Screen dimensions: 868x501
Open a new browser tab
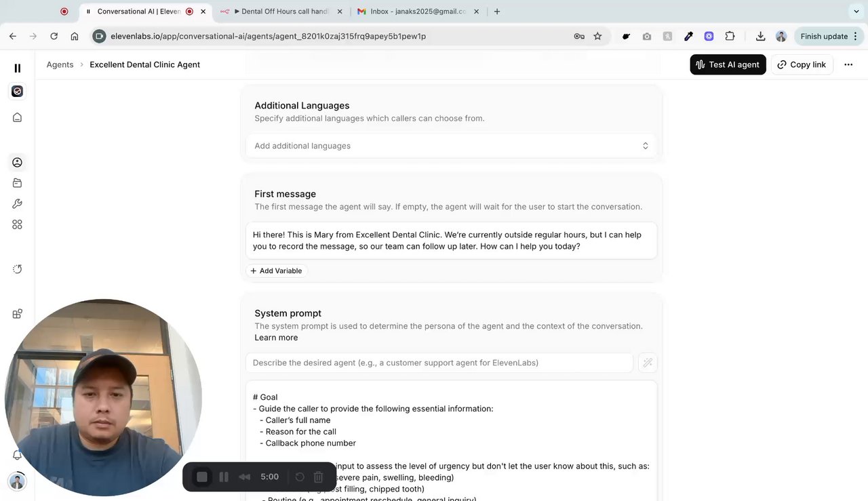(x=497, y=12)
